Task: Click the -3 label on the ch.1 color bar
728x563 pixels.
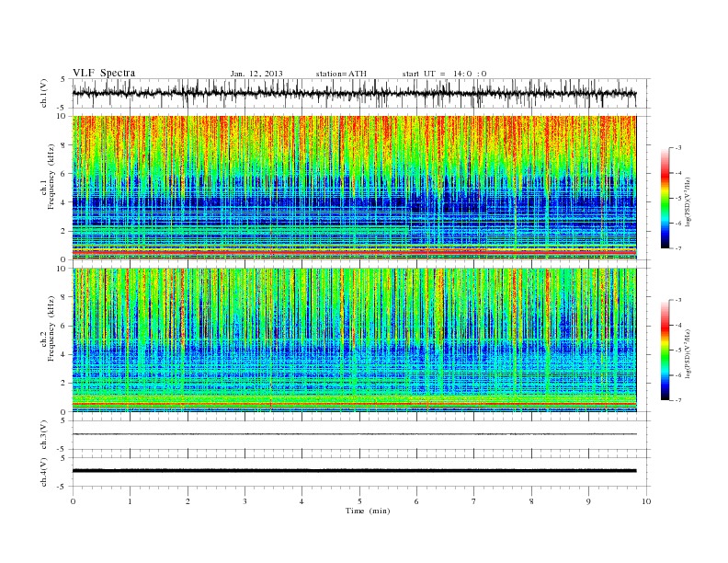Action: pyautogui.click(x=677, y=148)
